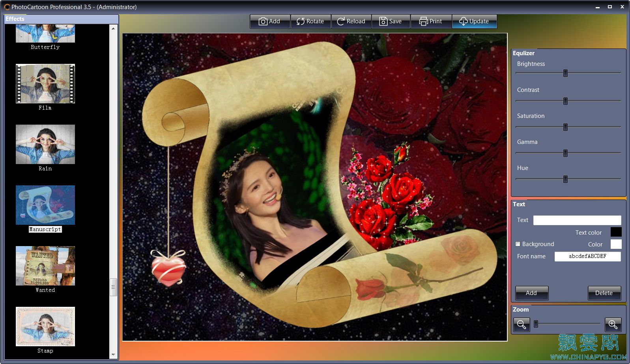Minimize the PhotoCartoon window
This screenshot has width=630, height=364.
(598, 7)
